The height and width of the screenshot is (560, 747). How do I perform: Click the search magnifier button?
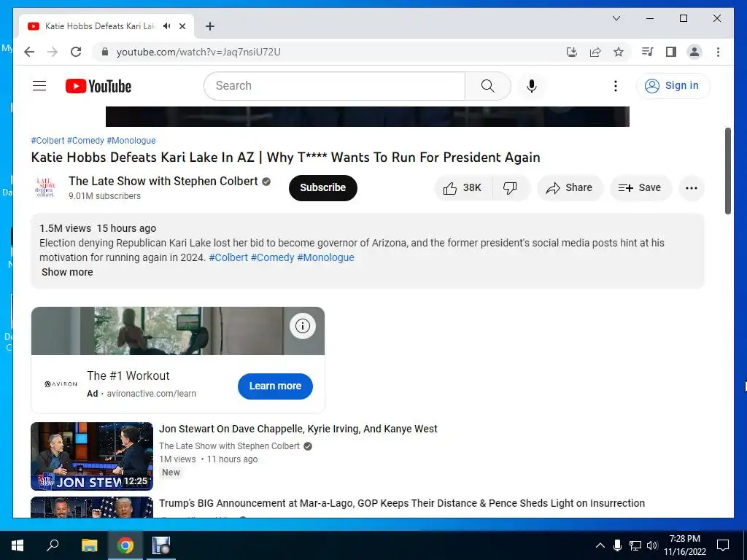[487, 86]
